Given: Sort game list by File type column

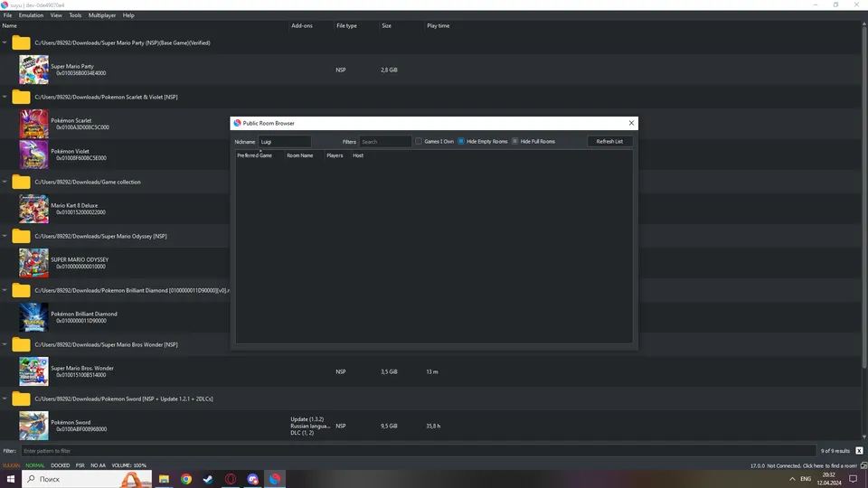Looking at the screenshot, I should 346,25.
